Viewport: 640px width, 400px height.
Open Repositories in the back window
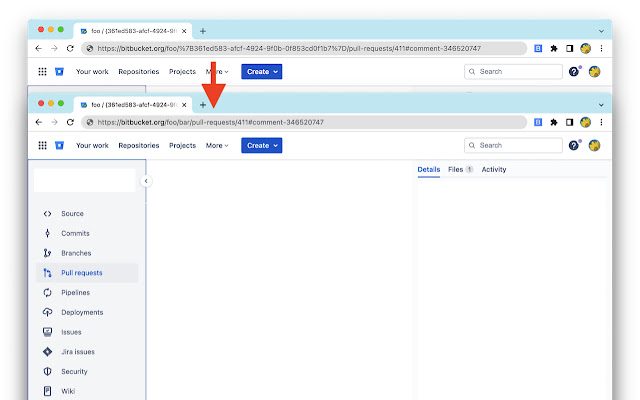(x=139, y=71)
